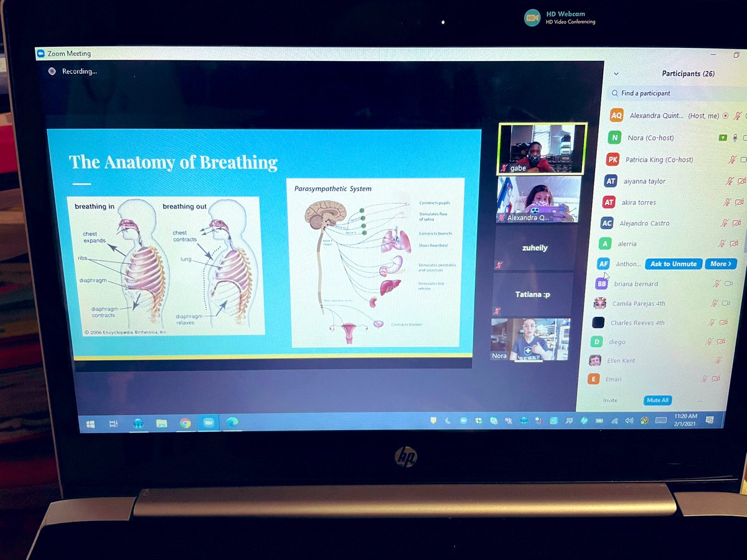Click the shared Anatomy of Breathing slide
Screen dimensions: 747x560
(x=264, y=245)
